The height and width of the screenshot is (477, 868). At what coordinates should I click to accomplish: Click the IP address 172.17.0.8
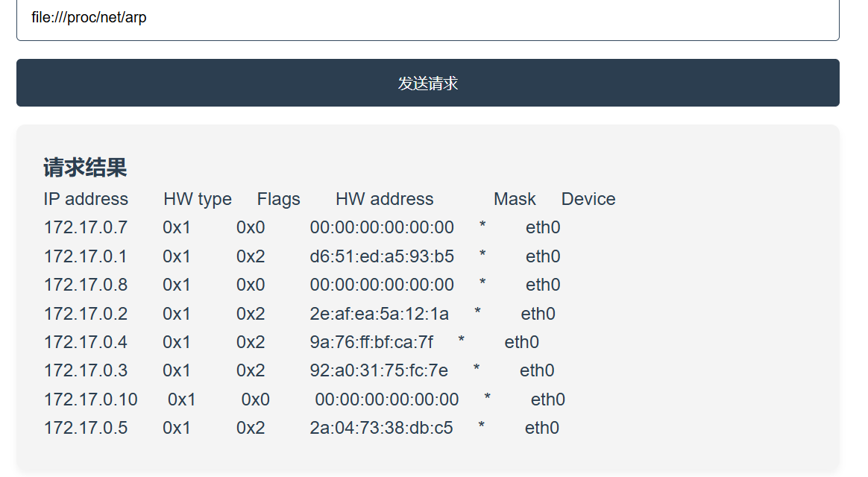86,285
